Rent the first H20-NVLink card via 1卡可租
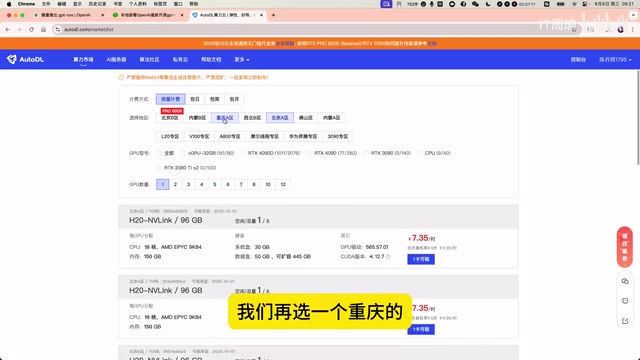The height and width of the screenshot is (360, 640). 421,259
